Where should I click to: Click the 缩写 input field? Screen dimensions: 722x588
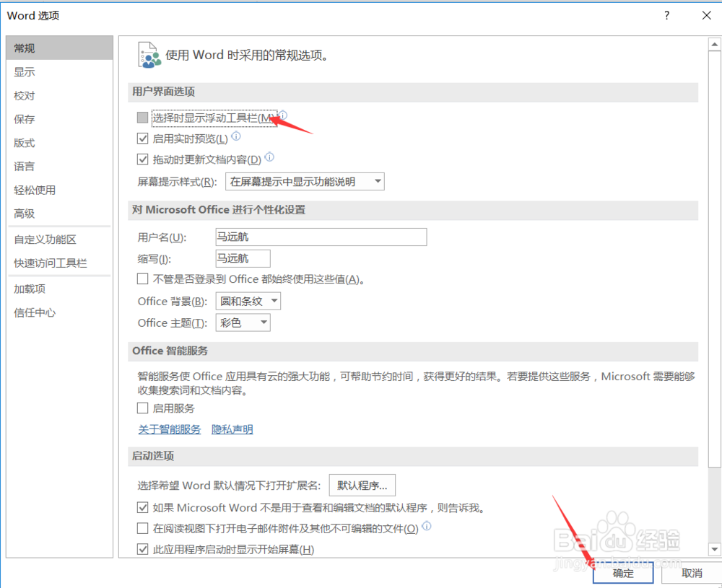pos(243,258)
